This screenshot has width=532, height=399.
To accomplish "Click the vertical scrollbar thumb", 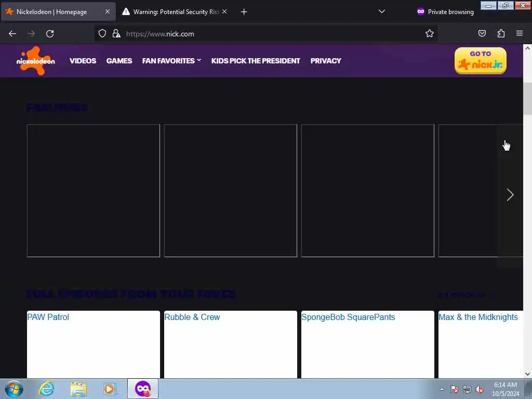I will pyautogui.click(x=527, y=98).
